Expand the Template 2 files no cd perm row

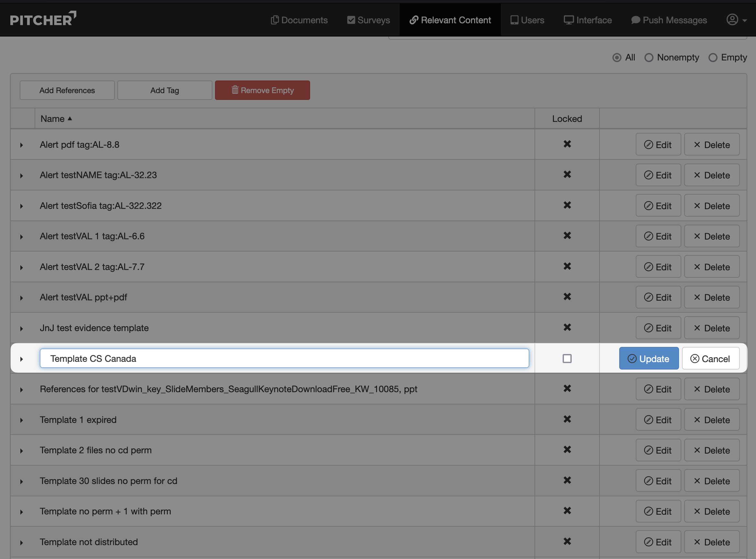coord(22,451)
